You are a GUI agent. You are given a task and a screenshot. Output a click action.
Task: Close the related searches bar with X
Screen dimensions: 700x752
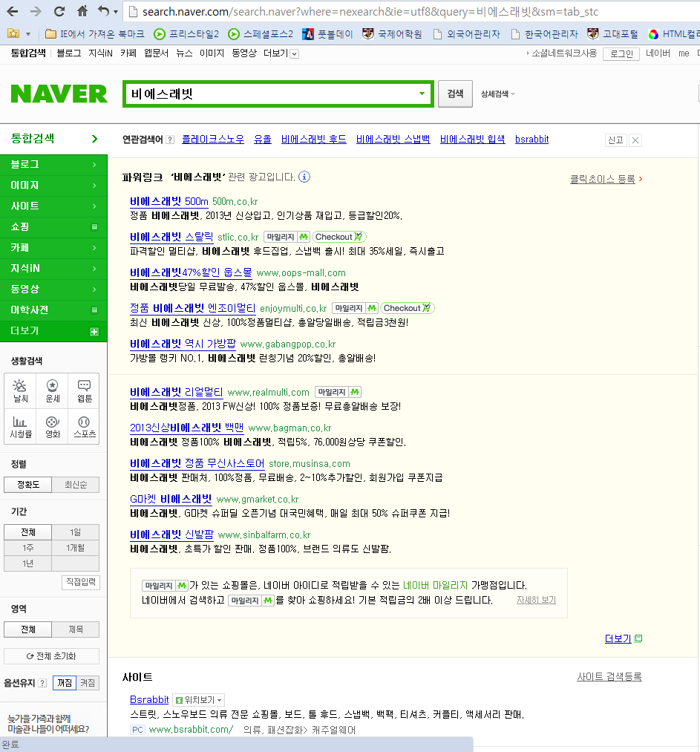click(x=635, y=140)
